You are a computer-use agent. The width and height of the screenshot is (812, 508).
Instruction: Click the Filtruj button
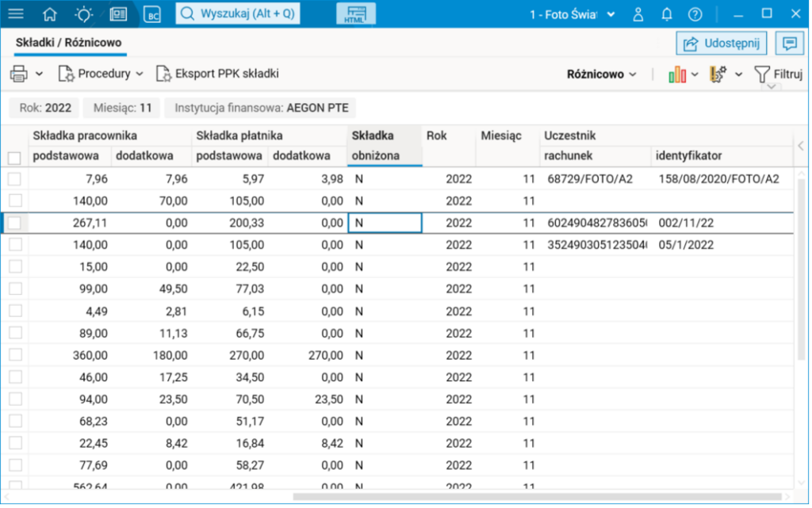click(x=778, y=74)
